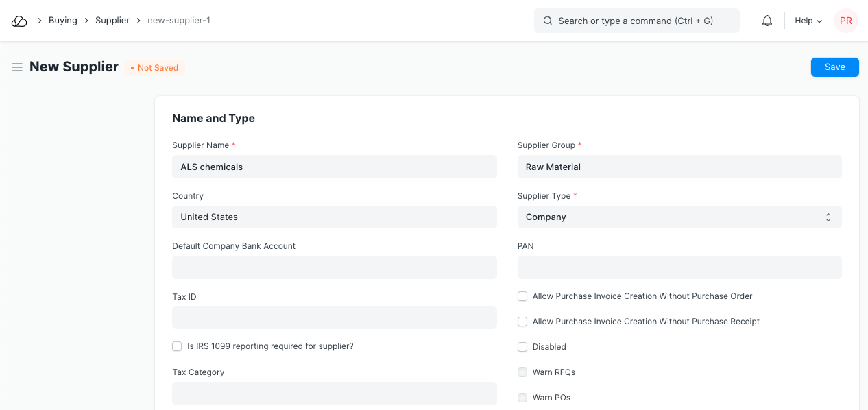The height and width of the screenshot is (410, 868).
Task: Click the search magnifier icon
Action: tap(548, 21)
